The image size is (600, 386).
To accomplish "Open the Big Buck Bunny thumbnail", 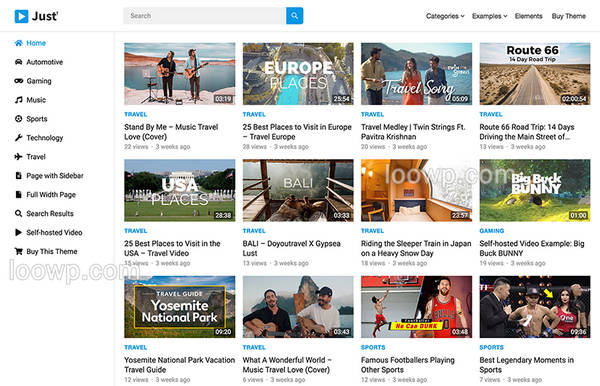I will coord(535,190).
